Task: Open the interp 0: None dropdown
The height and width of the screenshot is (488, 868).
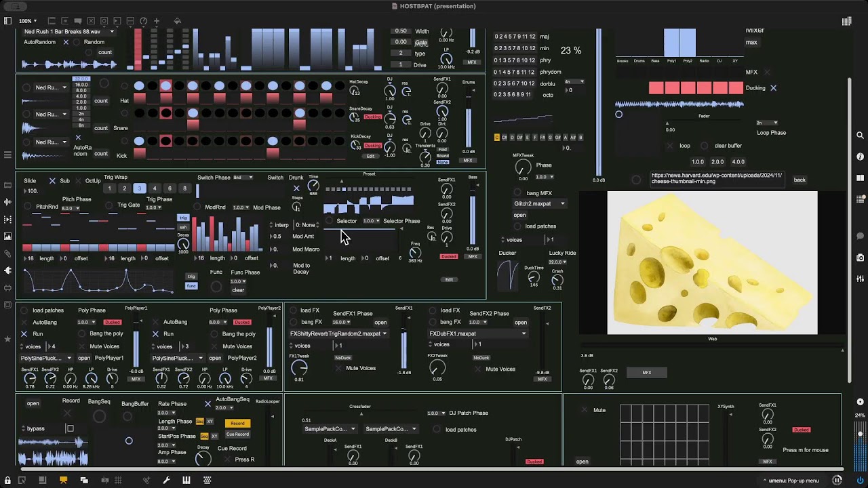Action: click(307, 224)
